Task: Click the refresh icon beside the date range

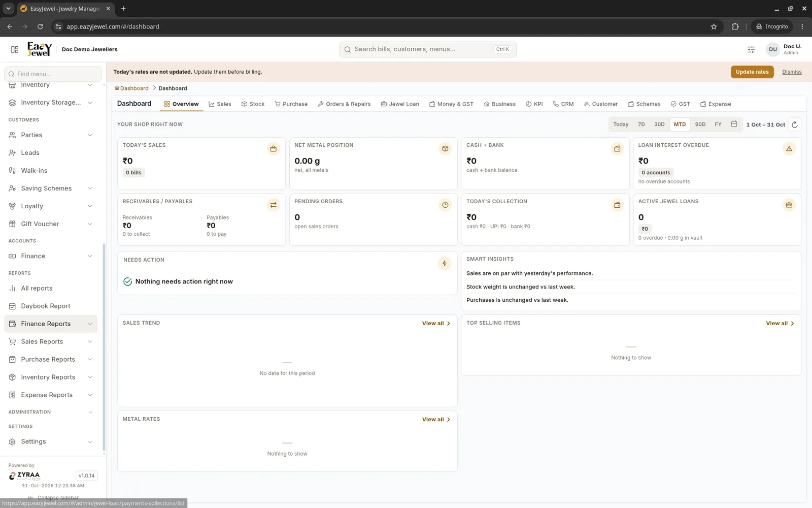Action: (795, 124)
